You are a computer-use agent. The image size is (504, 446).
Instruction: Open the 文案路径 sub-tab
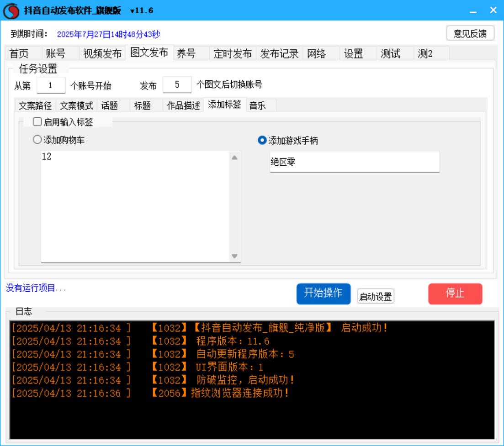pyautogui.click(x=35, y=105)
